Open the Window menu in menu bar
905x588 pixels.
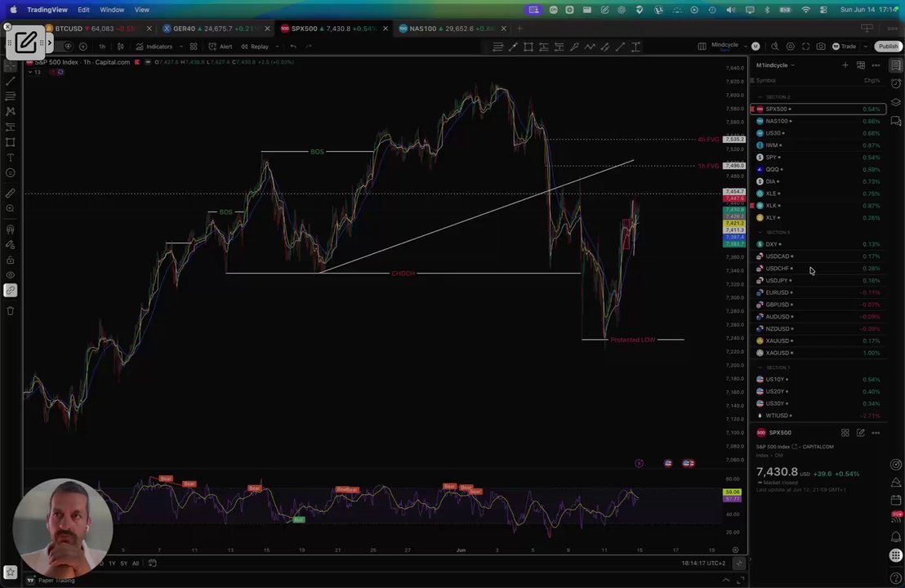[x=112, y=10]
